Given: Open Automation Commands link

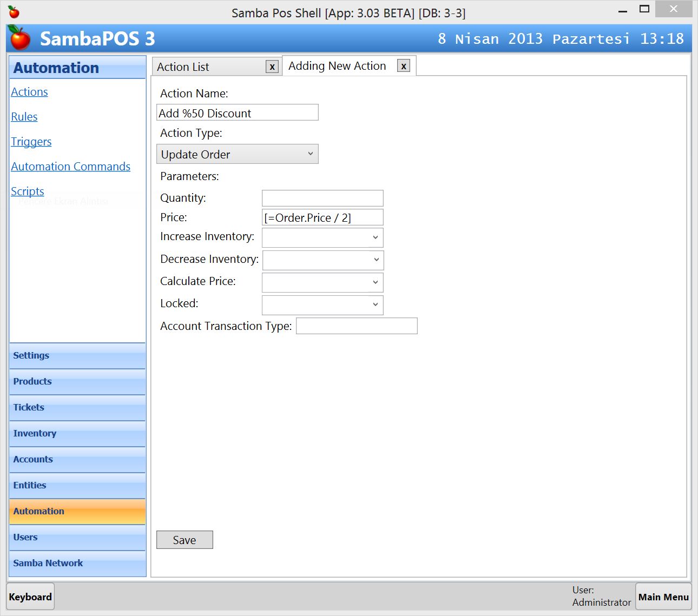Looking at the screenshot, I should click(71, 167).
